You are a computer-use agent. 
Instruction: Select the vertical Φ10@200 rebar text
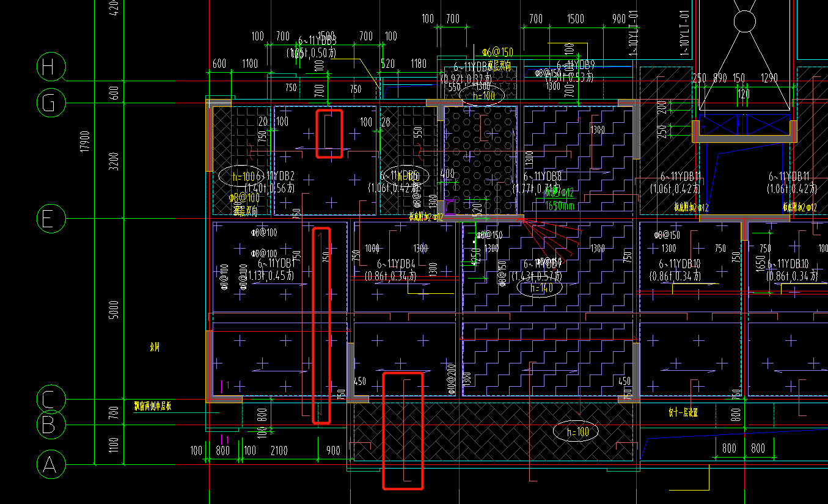pyautogui.click(x=453, y=379)
